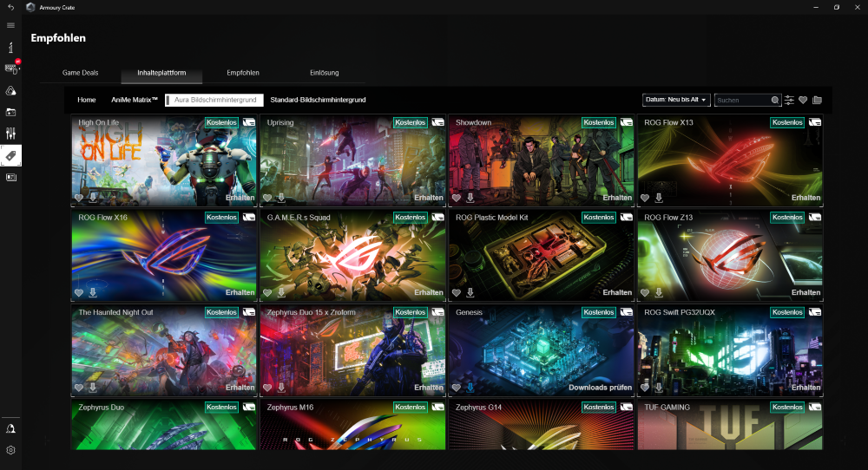Open the News icon in sidebar

coord(10,178)
